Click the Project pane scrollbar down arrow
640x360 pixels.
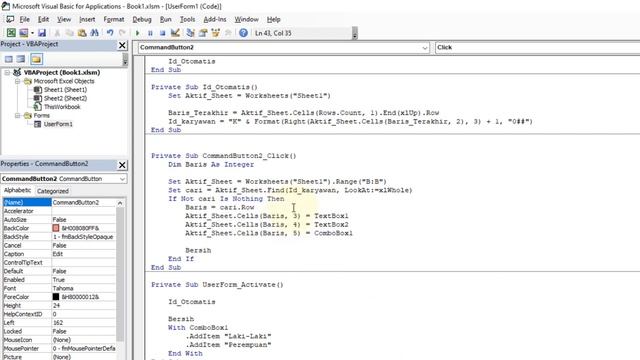coord(125,62)
